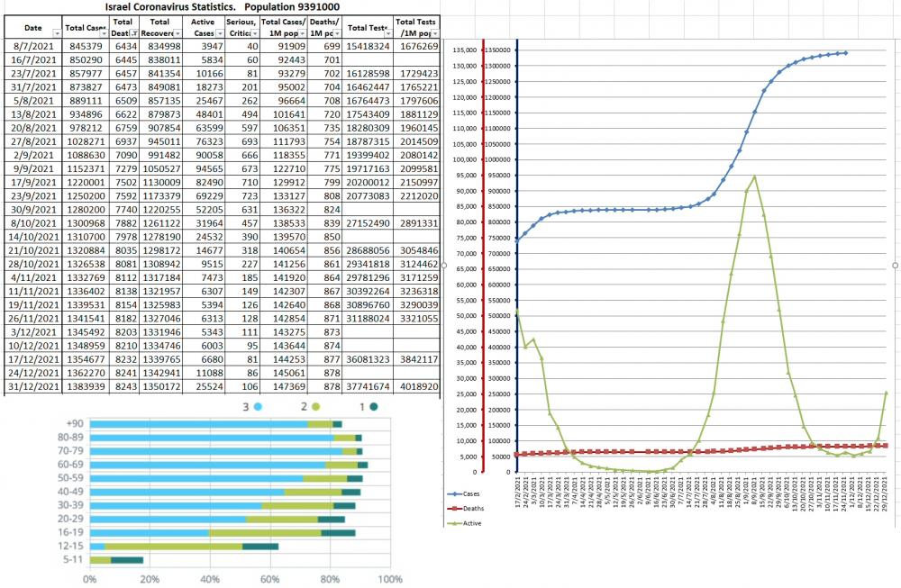
Task: Select the date cell 9/9/2021
Action: (33, 168)
